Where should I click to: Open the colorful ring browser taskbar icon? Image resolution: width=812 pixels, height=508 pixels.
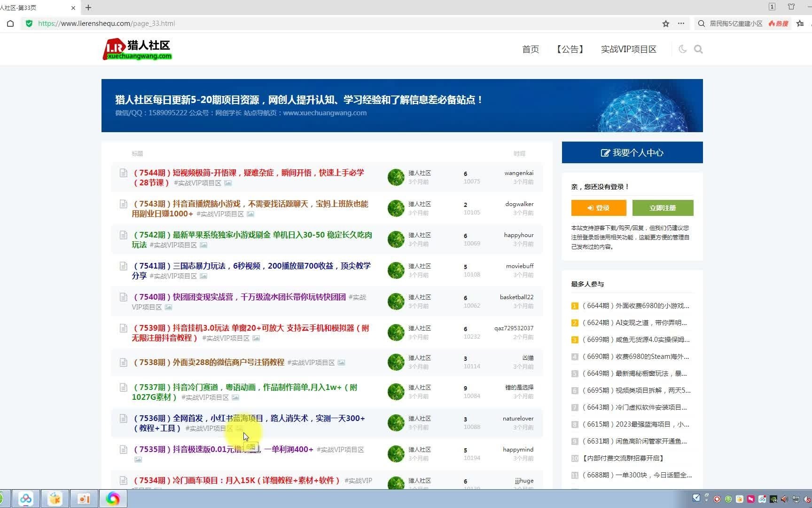[113, 499]
